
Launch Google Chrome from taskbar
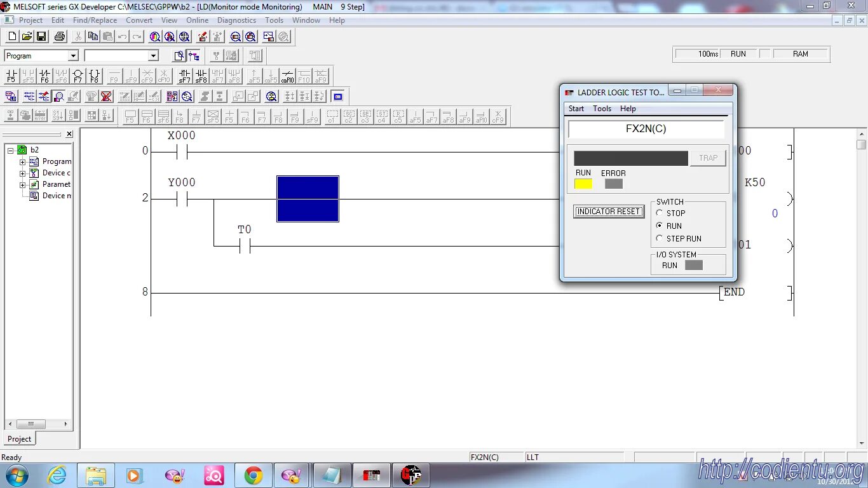tap(254, 475)
